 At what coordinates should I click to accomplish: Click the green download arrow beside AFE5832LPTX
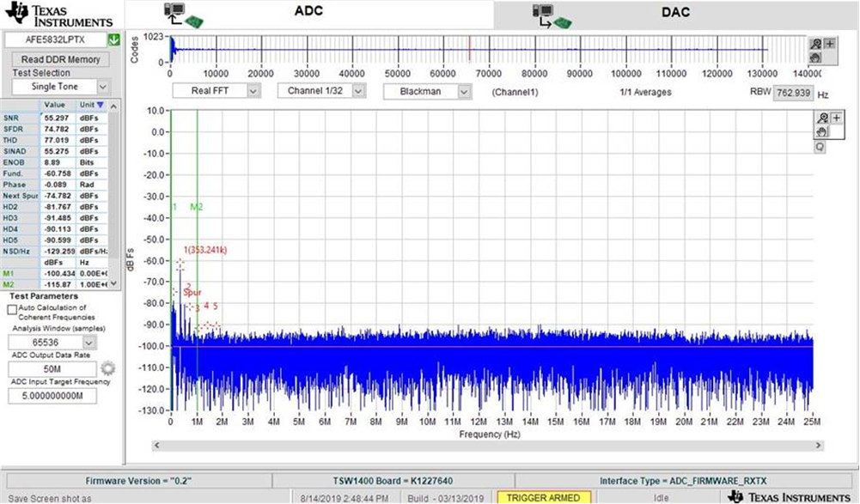point(113,40)
